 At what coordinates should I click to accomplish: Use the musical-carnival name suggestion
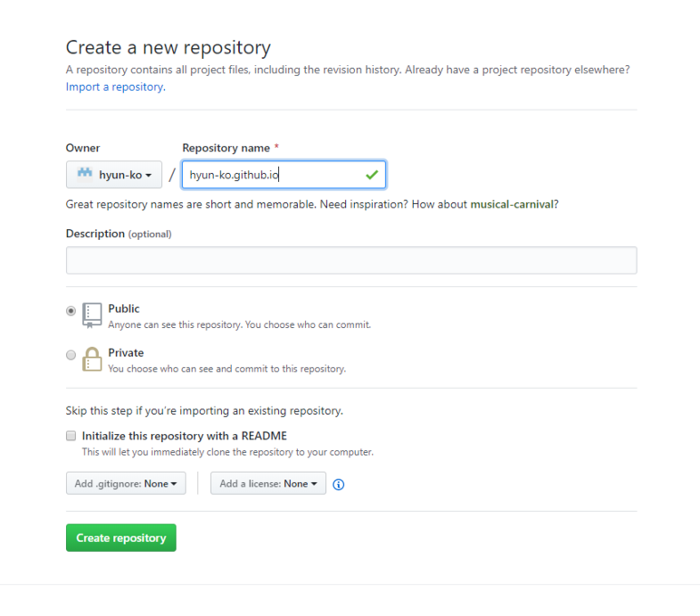(512, 205)
